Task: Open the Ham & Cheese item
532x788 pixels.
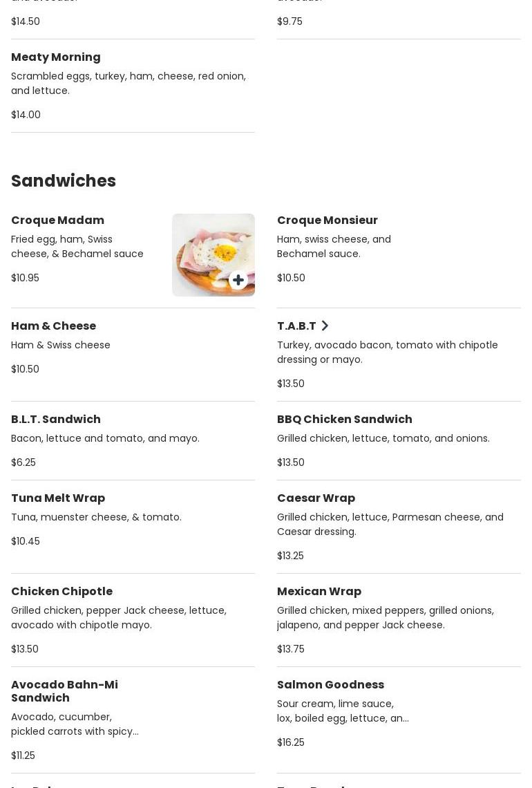Action: click(133, 355)
